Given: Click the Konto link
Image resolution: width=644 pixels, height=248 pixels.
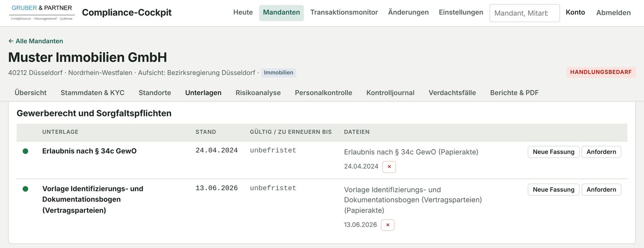Looking at the screenshot, I should [x=575, y=12].
